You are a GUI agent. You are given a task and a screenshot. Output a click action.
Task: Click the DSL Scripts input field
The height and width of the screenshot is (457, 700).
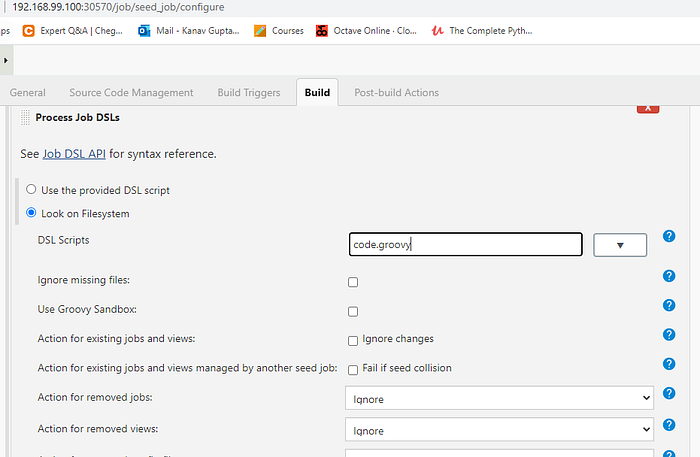coord(465,245)
